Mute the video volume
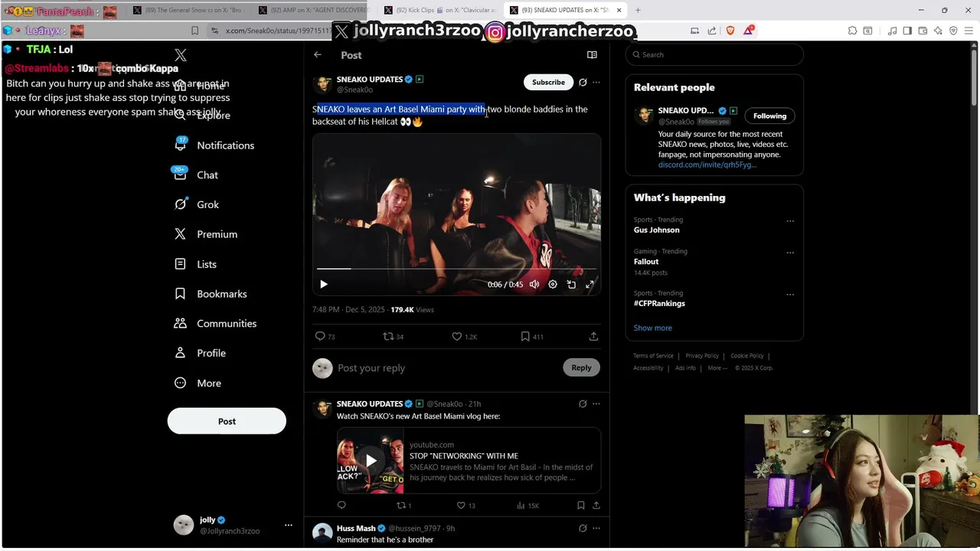The width and height of the screenshot is (980, 551). (534, 285)
